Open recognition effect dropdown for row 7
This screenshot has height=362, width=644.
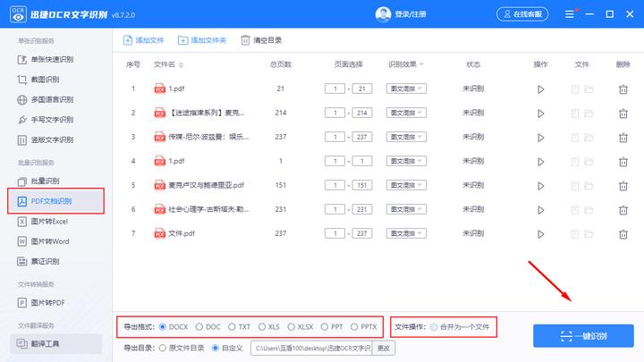(406, 233)
